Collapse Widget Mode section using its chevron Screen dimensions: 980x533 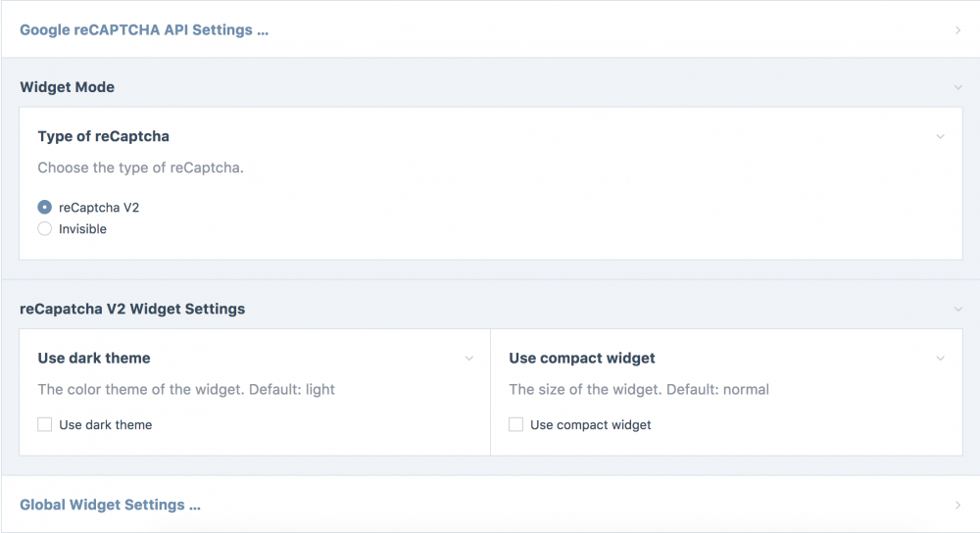point(957,87)
